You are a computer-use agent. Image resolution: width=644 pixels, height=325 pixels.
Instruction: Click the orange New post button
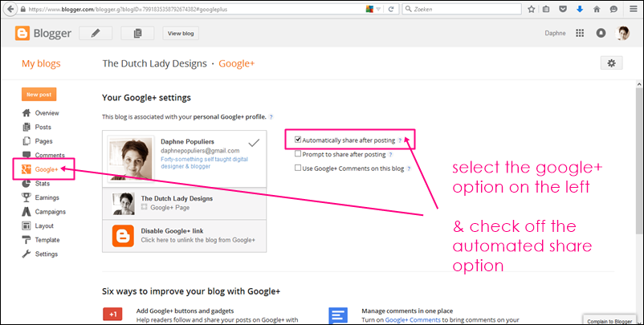point(39,95)
